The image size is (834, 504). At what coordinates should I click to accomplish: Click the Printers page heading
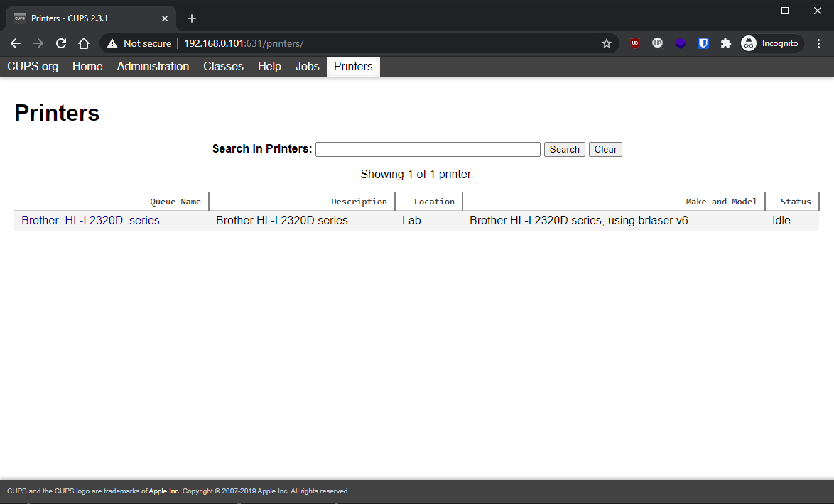[x=57, y=113]
